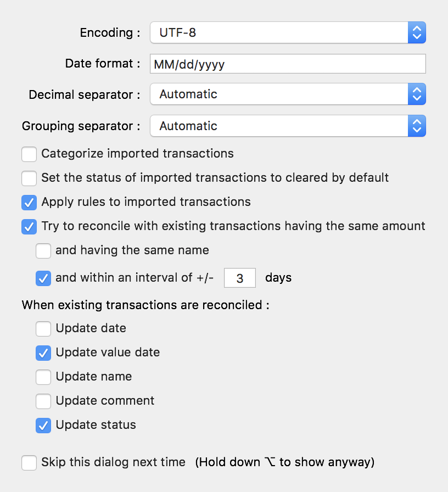Enable Skip this dialog next time

pos(29,463)
